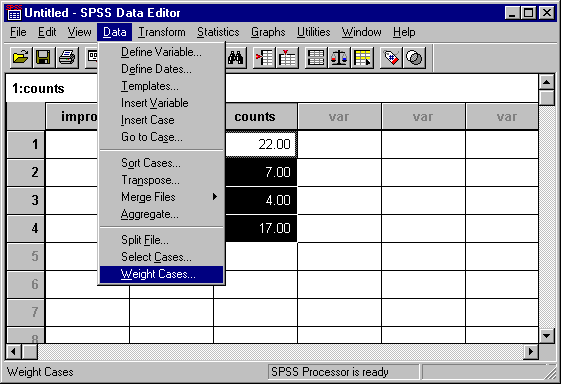Click the cell editor field beside 1:counts
Screen dimensions: 561x384
pyautogui.click(x=381, y=88)
